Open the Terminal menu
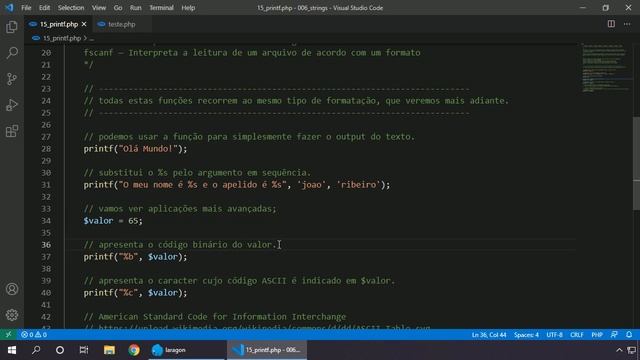The image size is (640, 360). (161, 8)
